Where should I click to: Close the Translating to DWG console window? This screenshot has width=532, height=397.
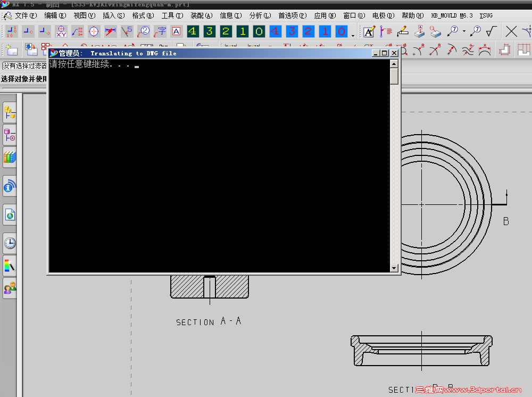click(394, 53)
